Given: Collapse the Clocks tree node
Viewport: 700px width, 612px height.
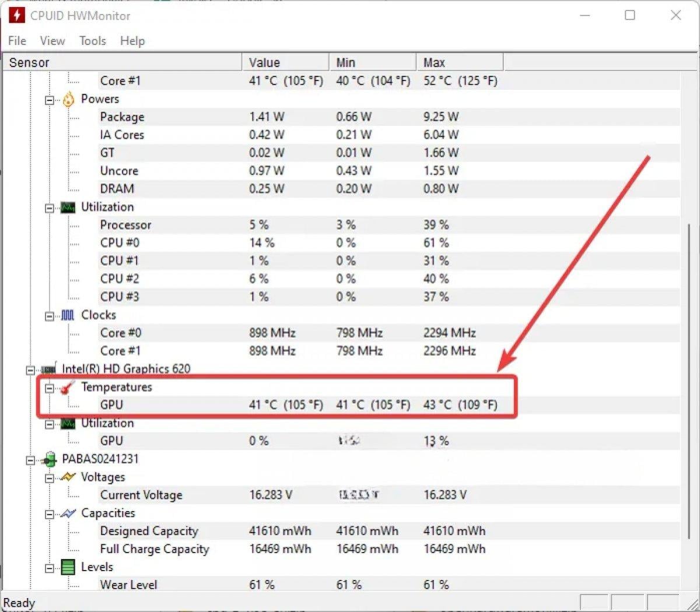Looking at the screenshot, I should [50, 316].
